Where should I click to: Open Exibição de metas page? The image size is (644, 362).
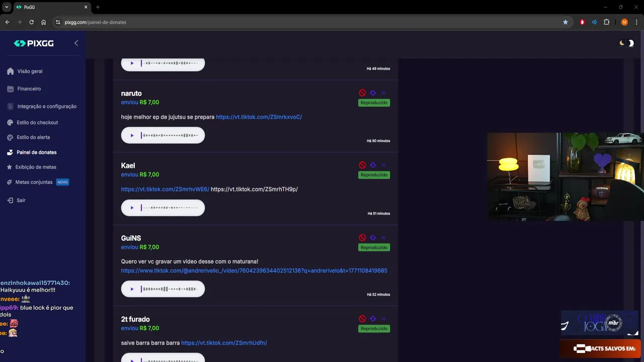pos(32,167)
